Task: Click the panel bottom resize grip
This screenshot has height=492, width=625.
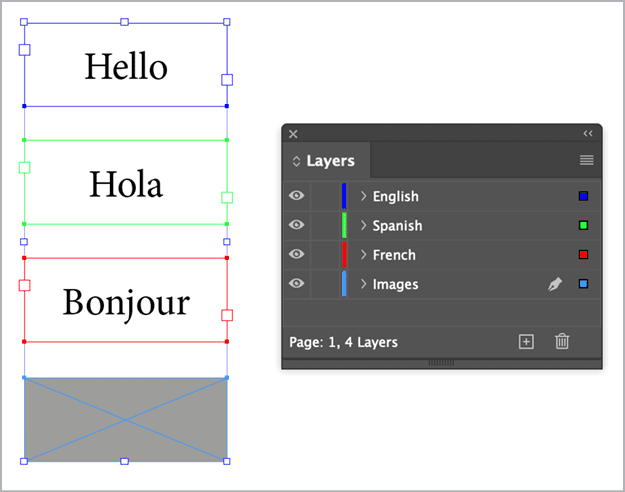Action: click(x=441, y=363)
